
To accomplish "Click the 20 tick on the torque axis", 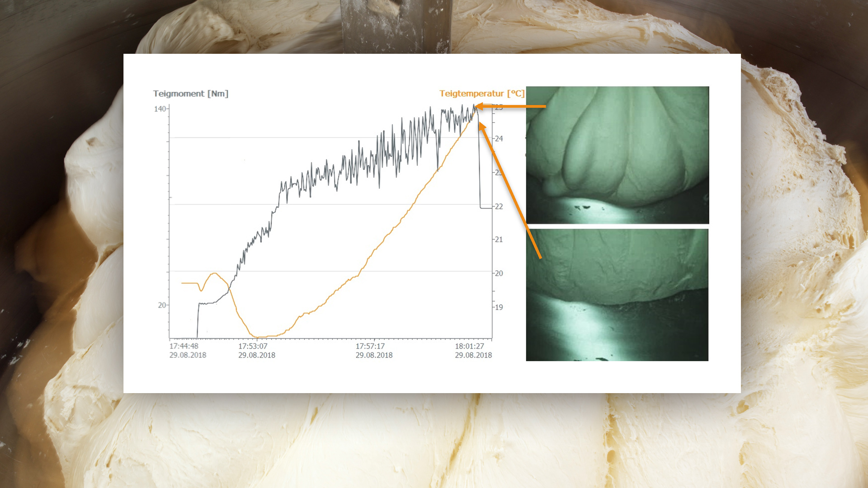I will pyautogui.click(x=162, y=305).
